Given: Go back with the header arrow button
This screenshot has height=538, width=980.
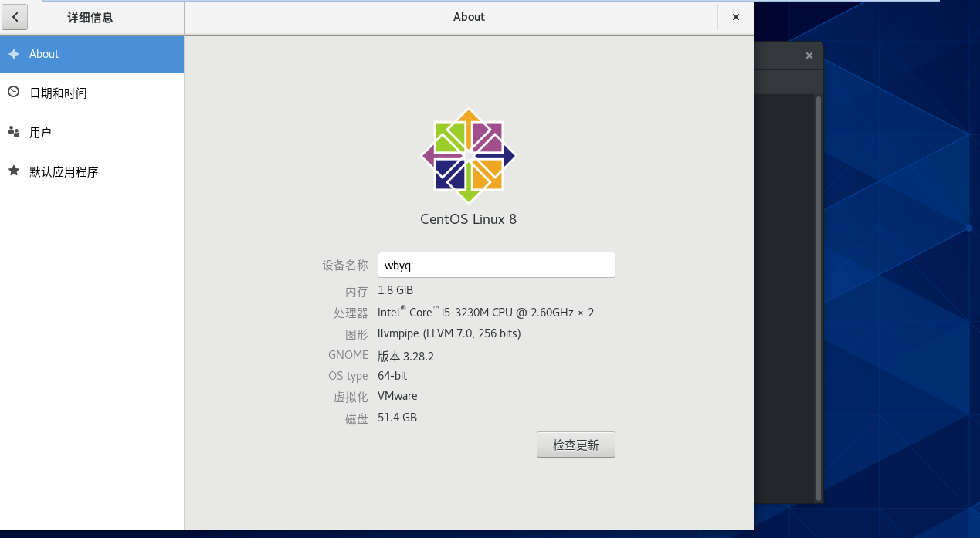Looking at the screenshot, I should [15, 17].
